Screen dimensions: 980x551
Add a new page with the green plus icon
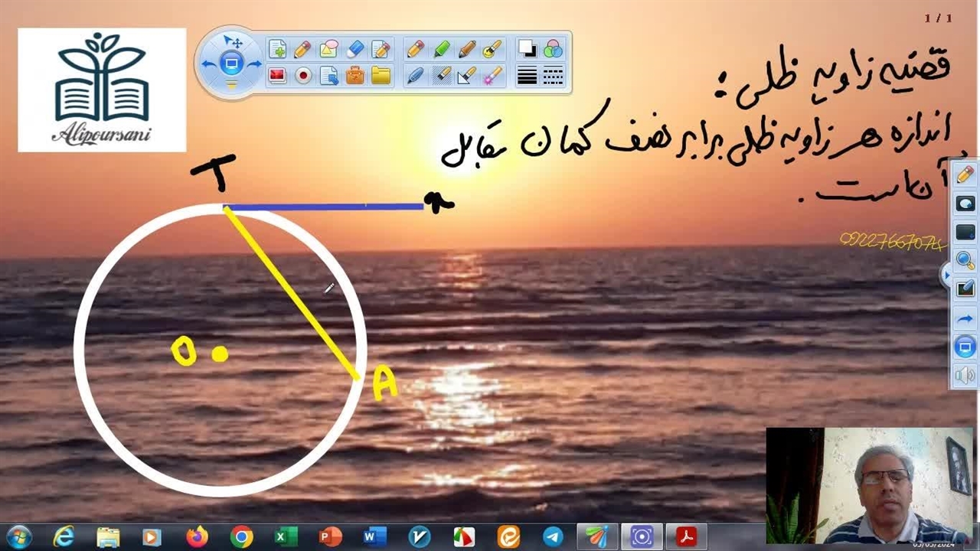(x=277, y=50)
